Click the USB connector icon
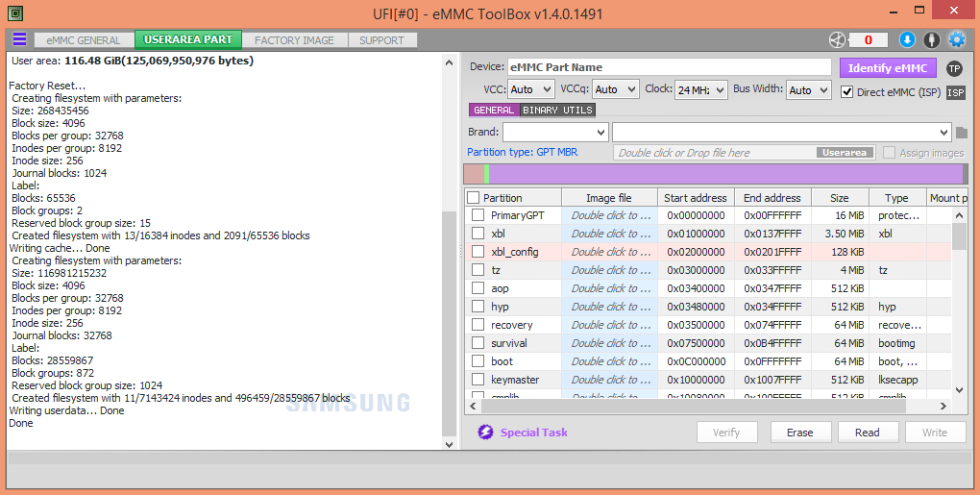The width and height of the screenshot is (980, 495). (x=932, y=40)
